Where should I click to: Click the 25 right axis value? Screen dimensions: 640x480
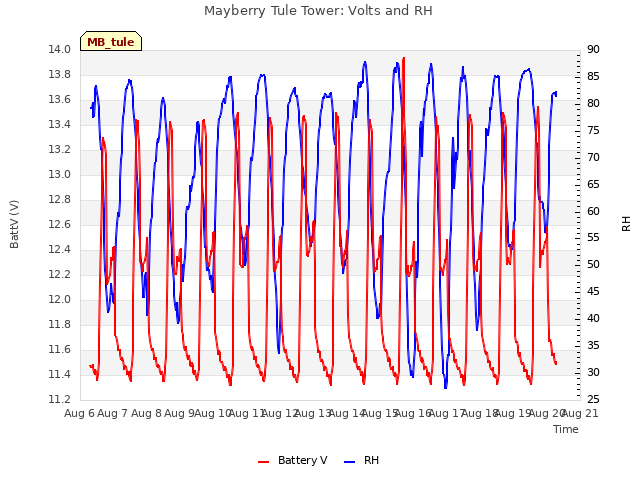(593, 399)
